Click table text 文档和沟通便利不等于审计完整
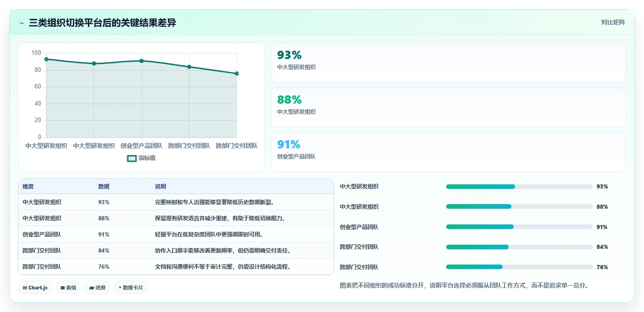 click(196, 267)
